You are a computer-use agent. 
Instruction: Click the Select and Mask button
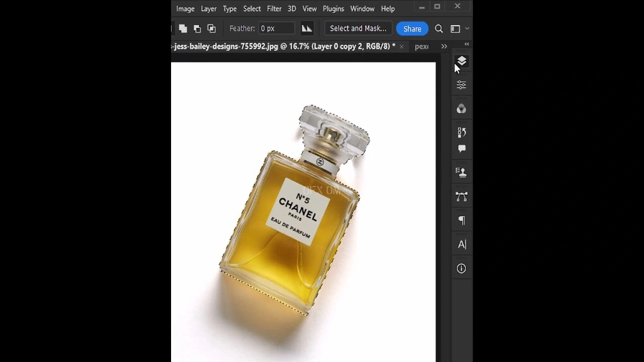pyautogui.click(x=358, y=28)
